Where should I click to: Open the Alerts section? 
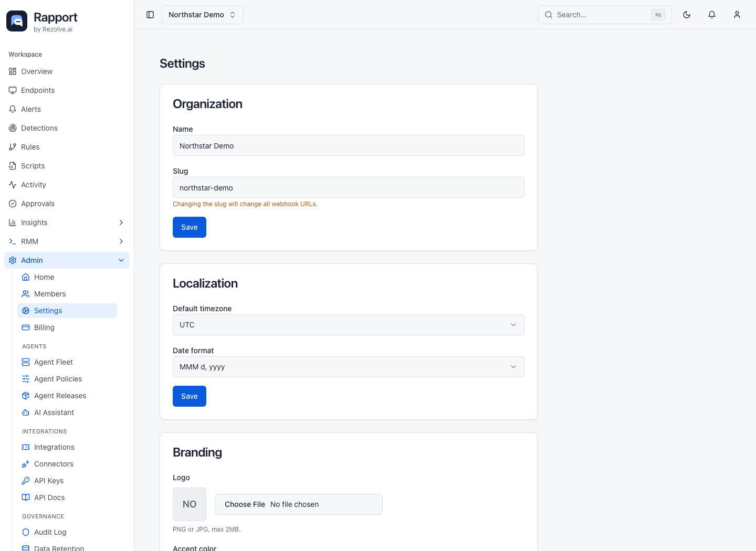point(67,109)
